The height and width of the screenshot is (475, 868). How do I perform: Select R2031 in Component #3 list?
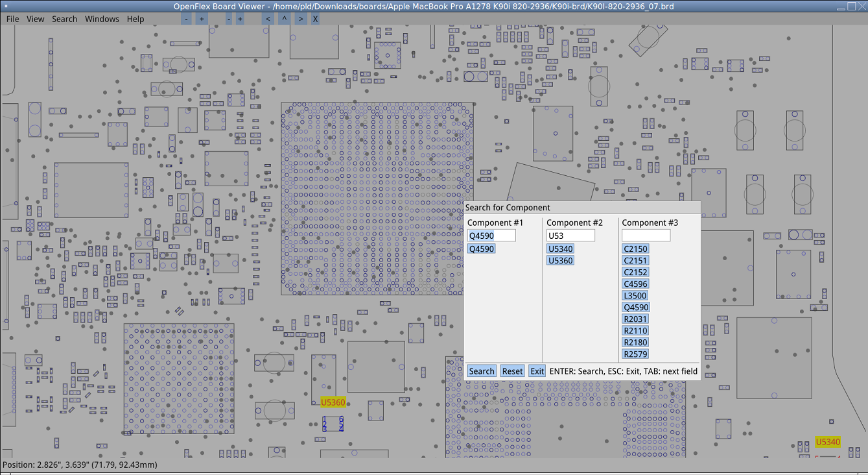[636, 319]
